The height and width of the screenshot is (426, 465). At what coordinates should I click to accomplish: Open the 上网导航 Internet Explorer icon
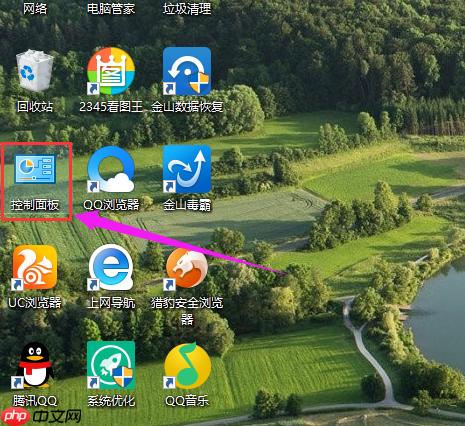[111, 267]
